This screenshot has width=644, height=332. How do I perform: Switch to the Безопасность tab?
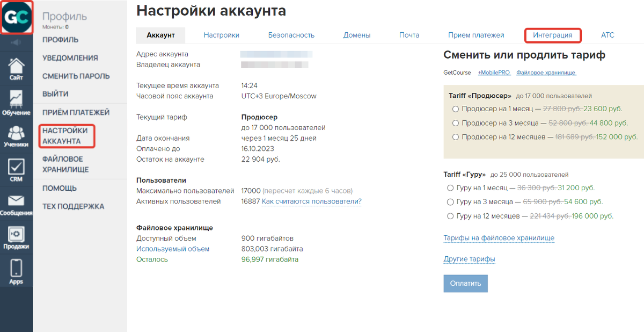(x=291, y=35)
